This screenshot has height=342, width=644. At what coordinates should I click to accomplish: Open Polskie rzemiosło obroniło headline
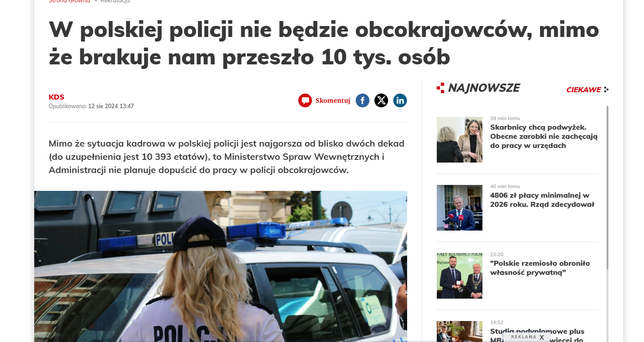540,268
